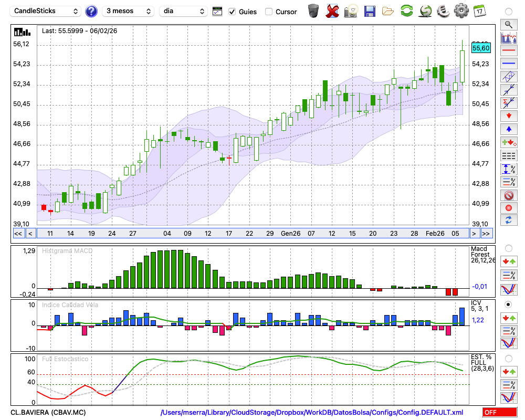Open the CandleSticks chart type dropdown
525x420 pixels.
pyautogui.click(x=47, y=11)
